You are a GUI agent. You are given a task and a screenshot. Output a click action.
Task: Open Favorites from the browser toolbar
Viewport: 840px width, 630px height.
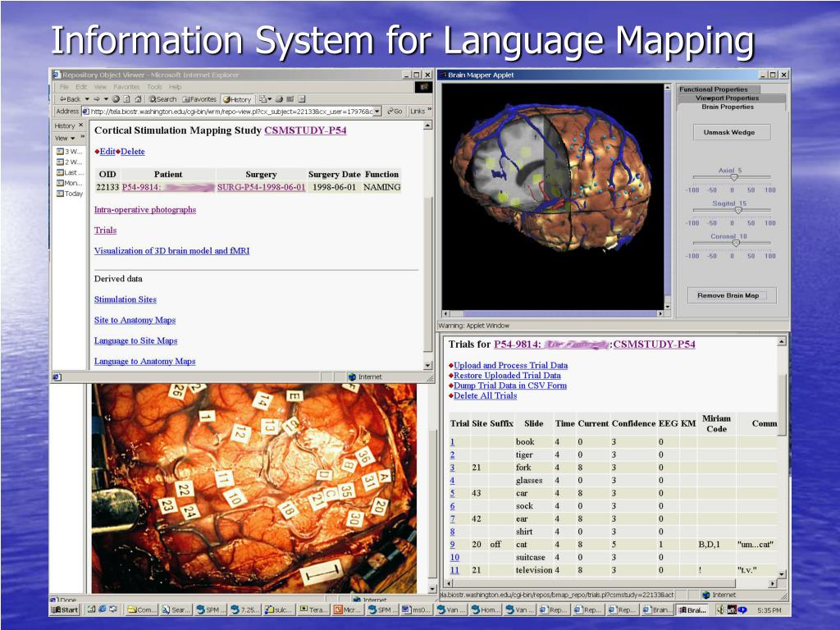coord(199,99)
